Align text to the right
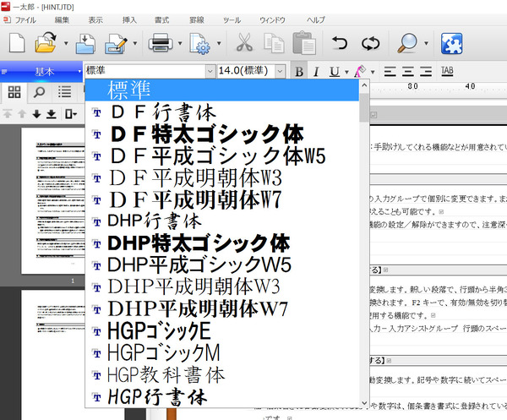Screen dimensions: 507x420 426,71
